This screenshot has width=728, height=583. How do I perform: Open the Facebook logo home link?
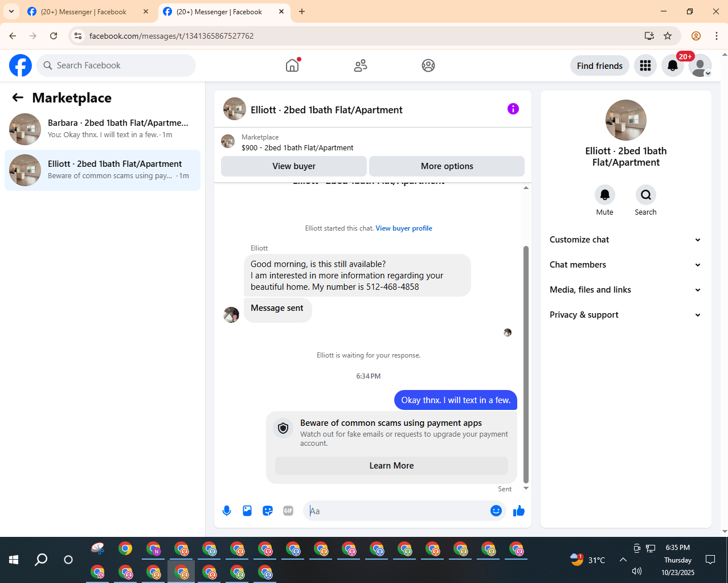point(21,65)
